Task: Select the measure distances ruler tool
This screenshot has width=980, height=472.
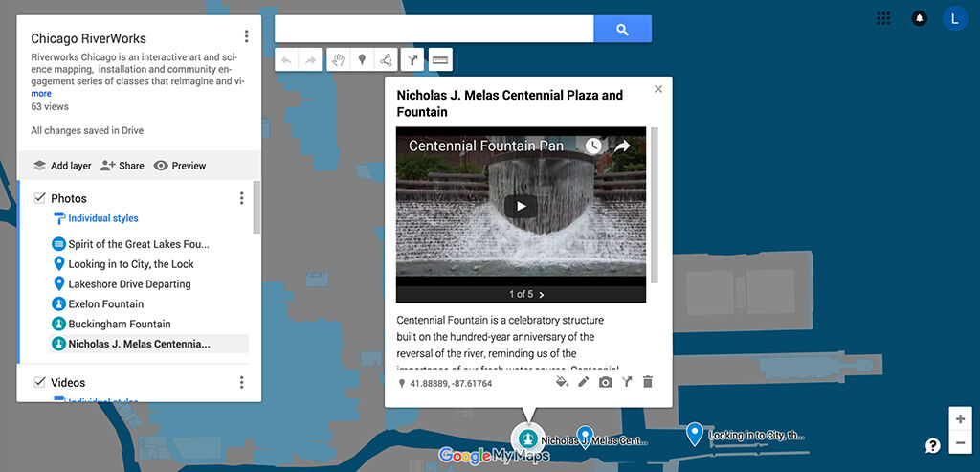Action: tap(440, 60)
